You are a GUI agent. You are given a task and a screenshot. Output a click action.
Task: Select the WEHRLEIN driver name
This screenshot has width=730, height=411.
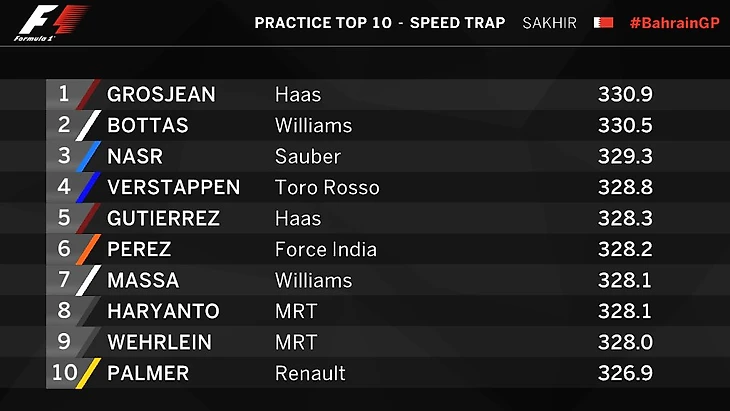click(159, 342)
